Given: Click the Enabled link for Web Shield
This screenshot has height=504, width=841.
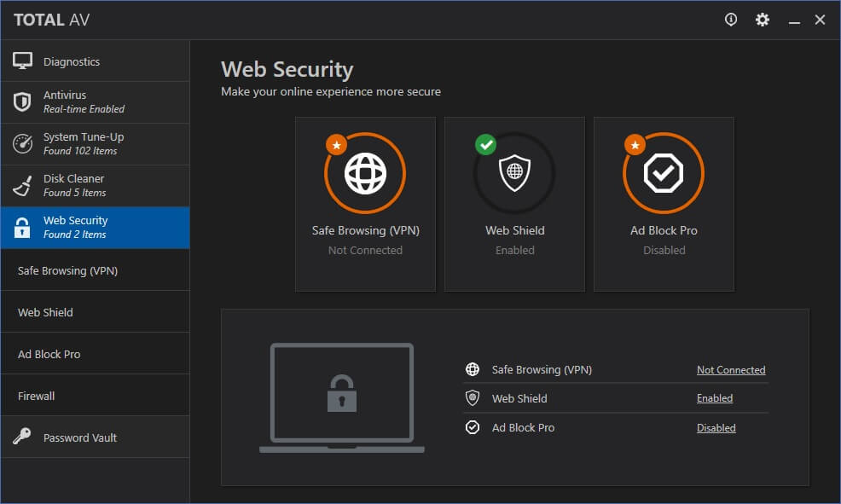Looking at the screenshot, I should click(715, 398).
